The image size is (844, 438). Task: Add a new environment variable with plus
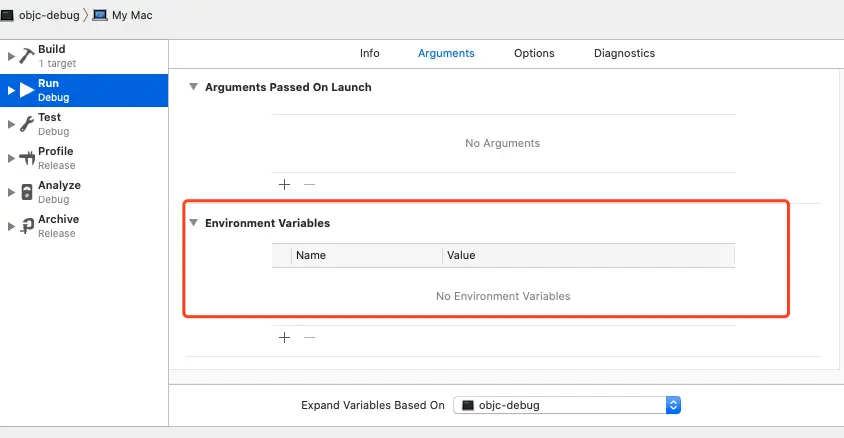[284, 338]
